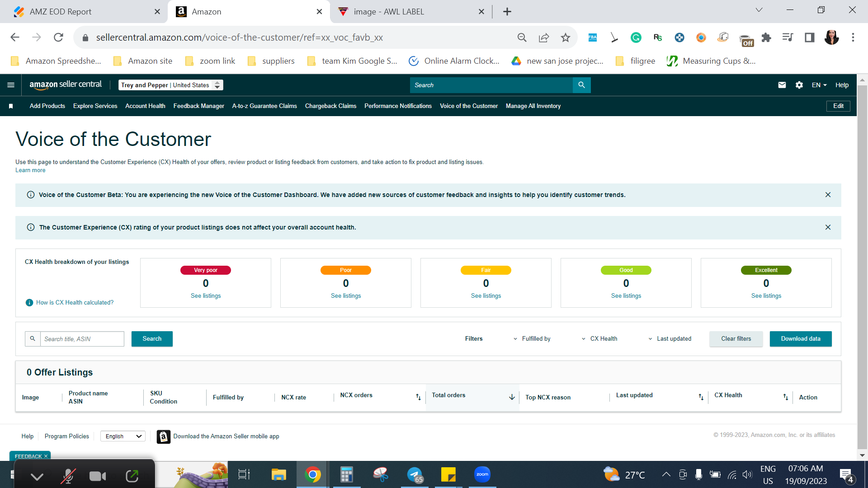Viewport: 868px width, 488px height.
Task: Open the Seller Central hamburger menu
Action: (11, 85)
